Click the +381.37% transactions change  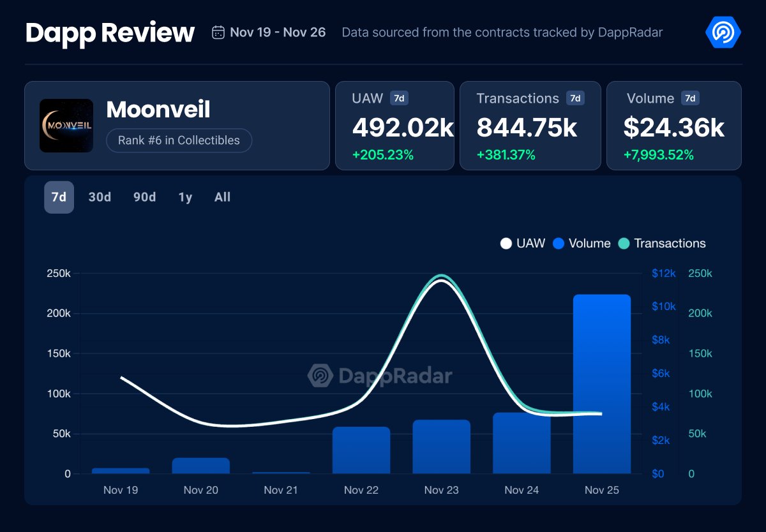(x=506, y=155)
